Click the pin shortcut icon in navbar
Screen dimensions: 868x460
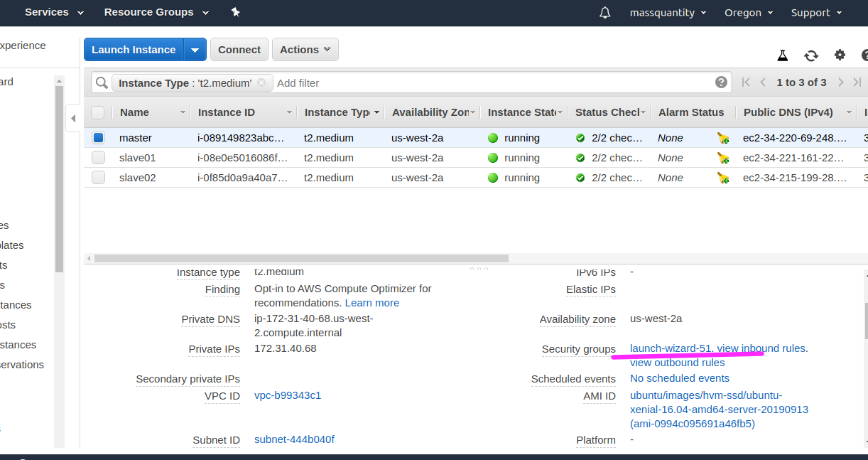pos(236,13)
